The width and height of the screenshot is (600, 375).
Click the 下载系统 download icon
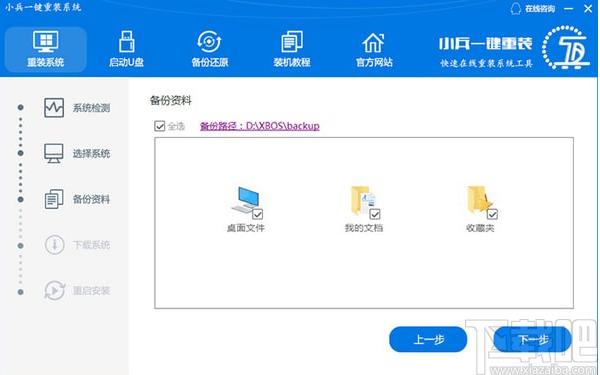click(54, 245)
